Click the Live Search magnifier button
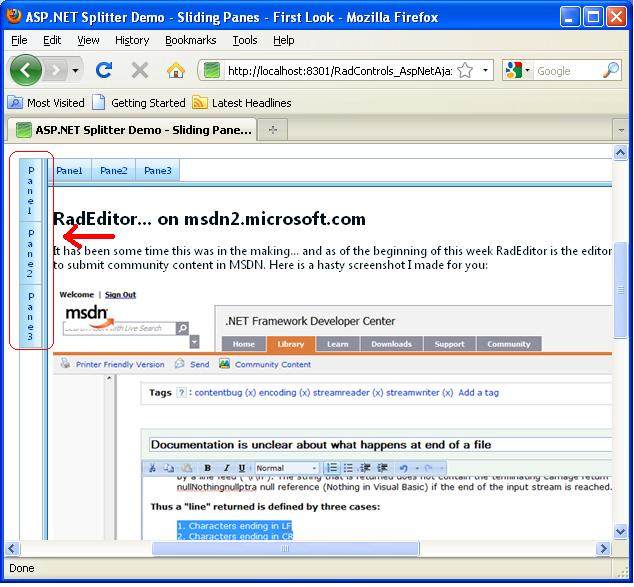 [x=182, y=328]
